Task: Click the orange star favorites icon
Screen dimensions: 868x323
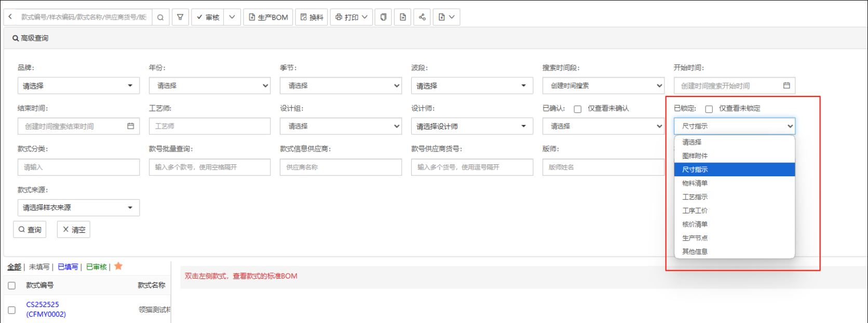Action: 118,266
